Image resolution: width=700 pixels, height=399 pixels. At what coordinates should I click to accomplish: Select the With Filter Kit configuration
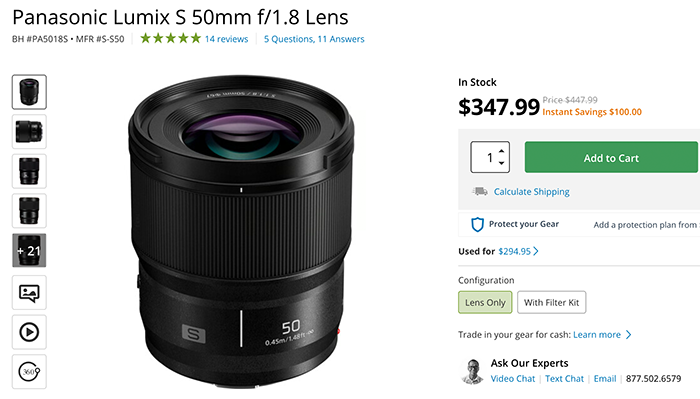pos(551,302)
